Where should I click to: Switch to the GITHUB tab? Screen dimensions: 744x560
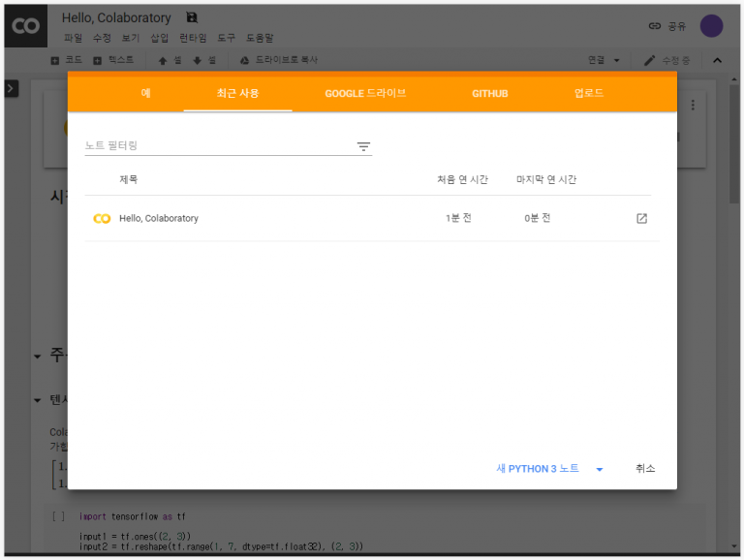point(489,93)
